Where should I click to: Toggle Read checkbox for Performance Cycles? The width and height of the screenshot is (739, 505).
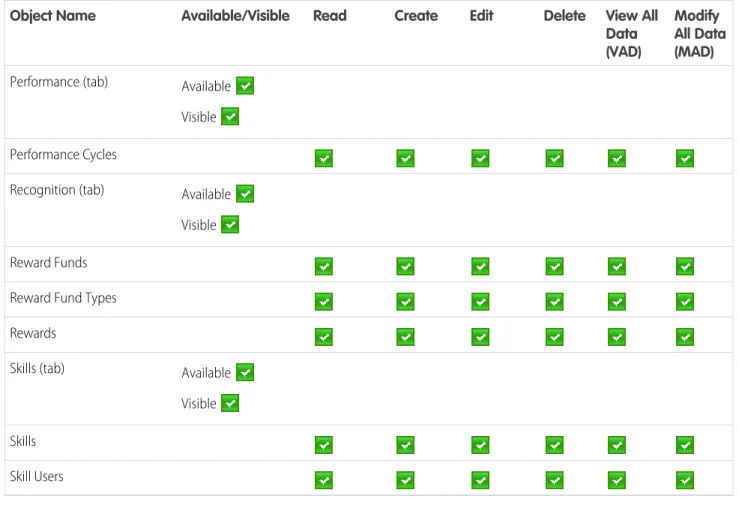coord(324,158)
